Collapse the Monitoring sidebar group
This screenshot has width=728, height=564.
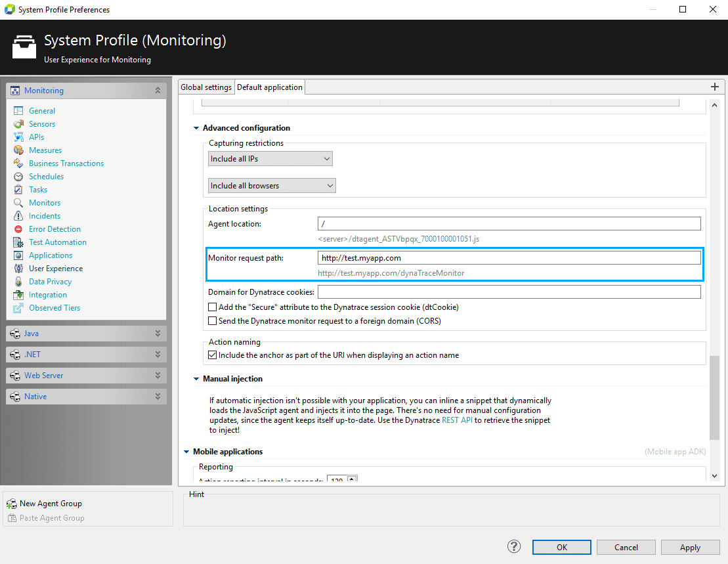(158, 91)
